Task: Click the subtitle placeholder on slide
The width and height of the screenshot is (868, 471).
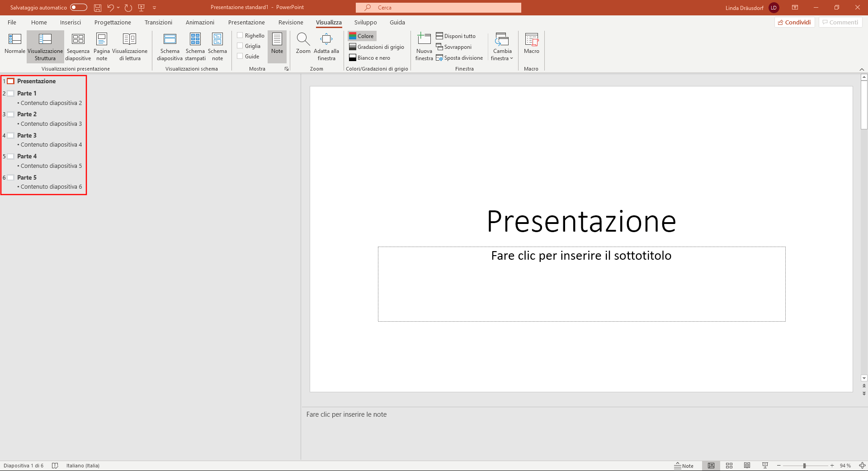Action: coord(581,284)
